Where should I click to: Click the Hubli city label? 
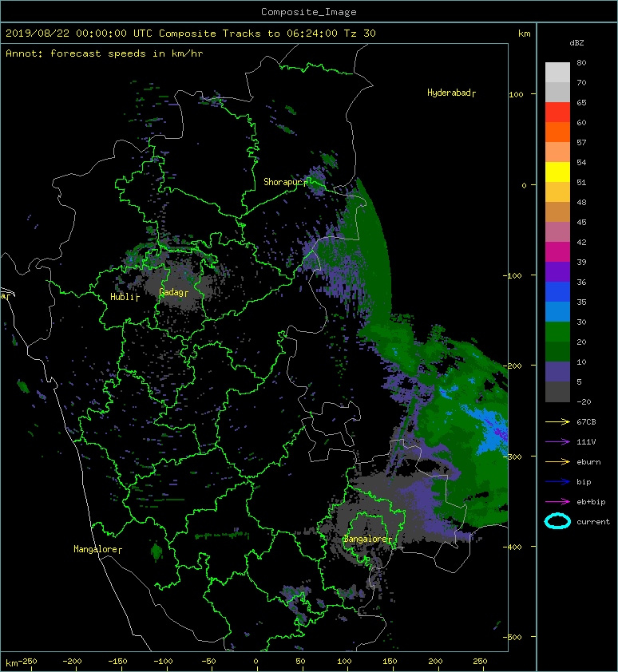tap(125, 297)
